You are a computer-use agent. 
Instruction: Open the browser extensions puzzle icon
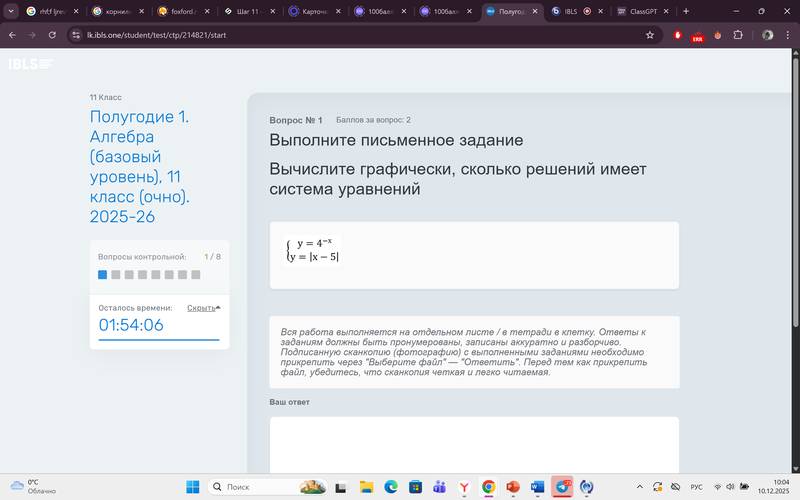(738, 34)
